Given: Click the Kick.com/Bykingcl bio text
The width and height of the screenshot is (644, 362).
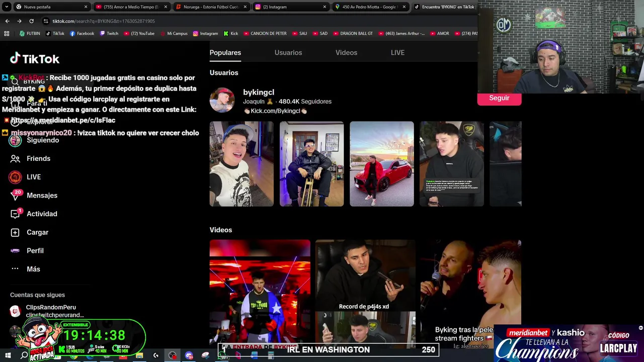Looking at the screenshot, I should coord(275,111).
